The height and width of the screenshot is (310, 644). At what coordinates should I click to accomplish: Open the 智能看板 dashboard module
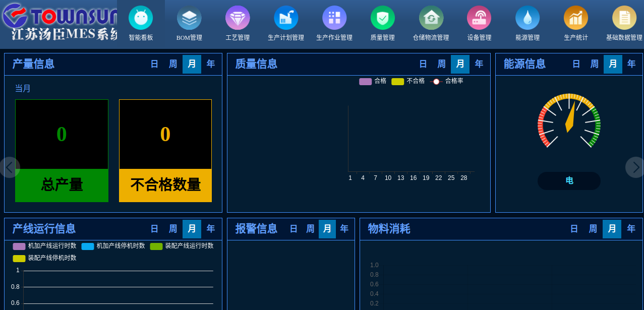[141, 23]
